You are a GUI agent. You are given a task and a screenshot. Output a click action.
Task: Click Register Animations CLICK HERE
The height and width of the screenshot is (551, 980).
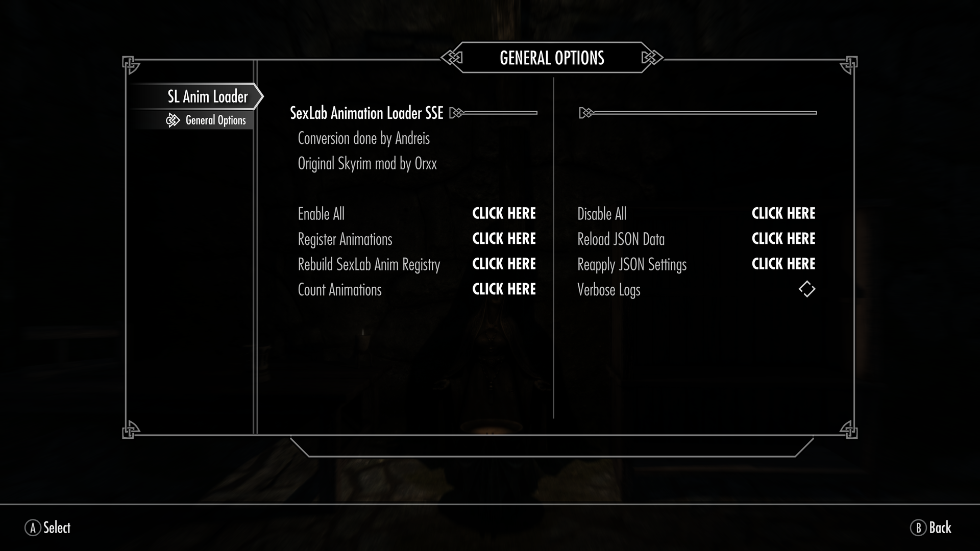[x=503, y=238]
